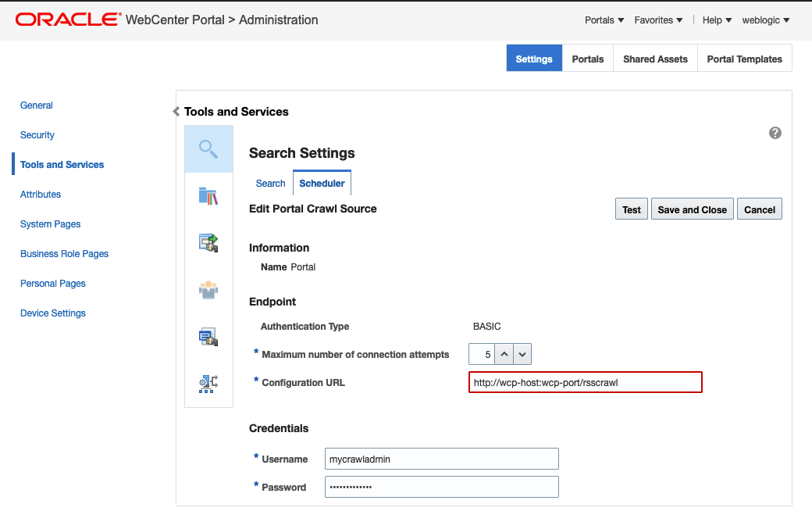812x529 pixels.
Task: Select the Search sub-tab
Action: coord(270,184)
